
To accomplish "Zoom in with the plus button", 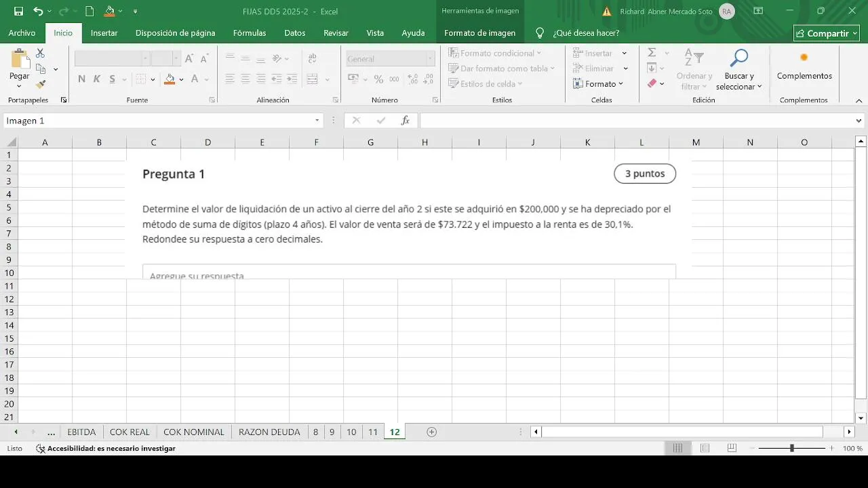I will (832, 448).
